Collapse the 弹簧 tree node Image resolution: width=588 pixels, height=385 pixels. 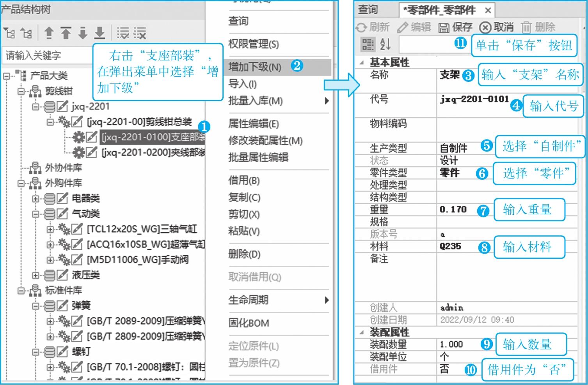point(36,306)
